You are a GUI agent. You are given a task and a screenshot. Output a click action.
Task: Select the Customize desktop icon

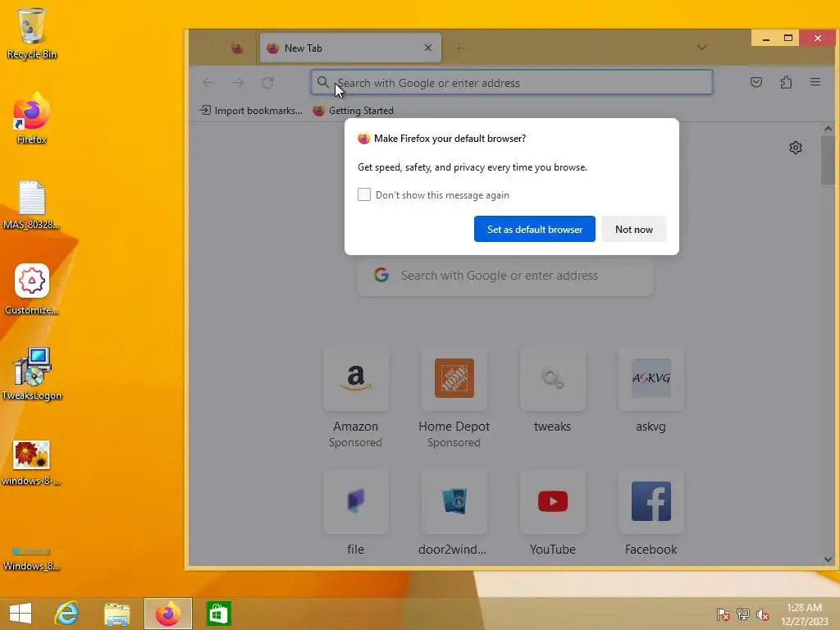32,290
